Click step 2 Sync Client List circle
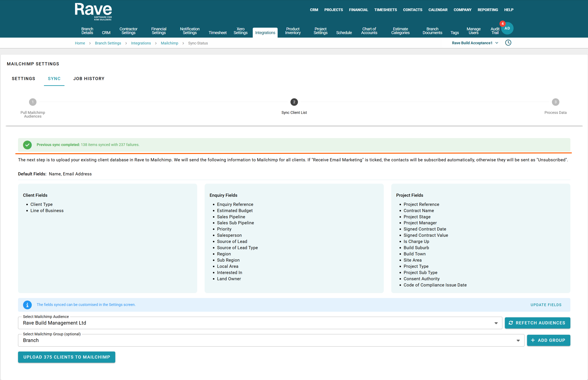This screenshot has height=380, width=588. [294, 102]
